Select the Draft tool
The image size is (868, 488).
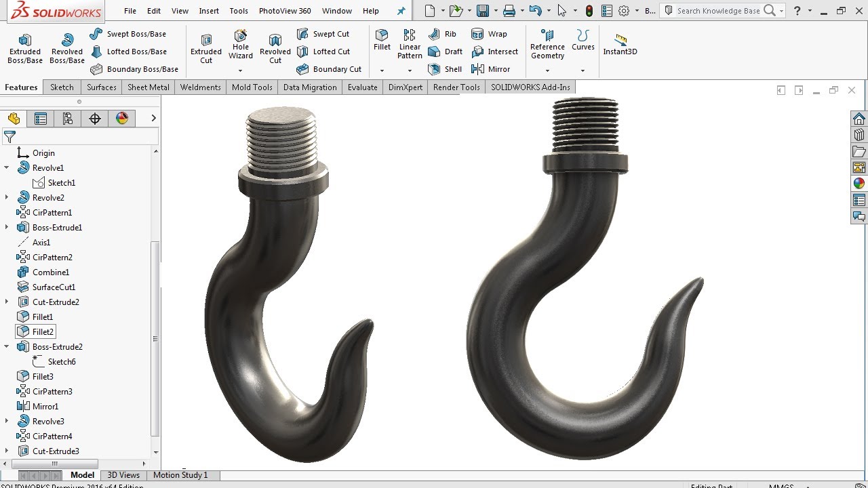pos(446,52)
